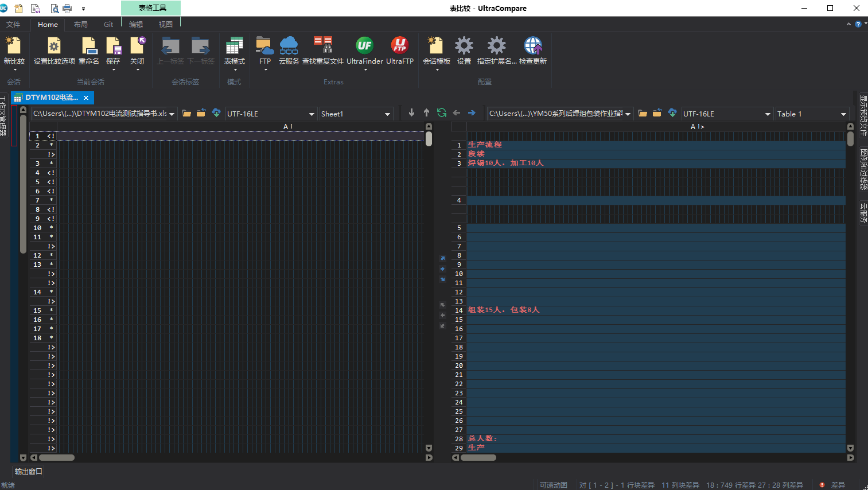Open 工作区管理器 side panel
This screenshot has width=868, height=490.
point(3,116)
